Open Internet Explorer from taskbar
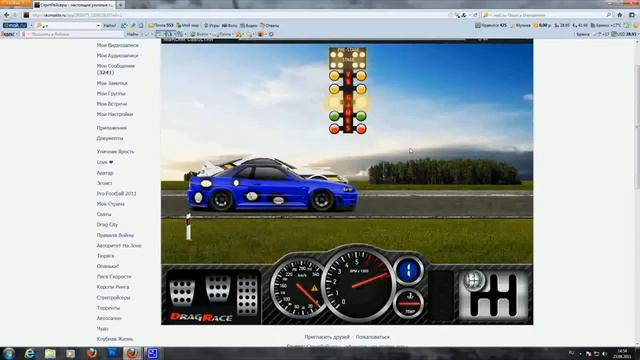This screenshot has height=360, width=640. point(29,353)
